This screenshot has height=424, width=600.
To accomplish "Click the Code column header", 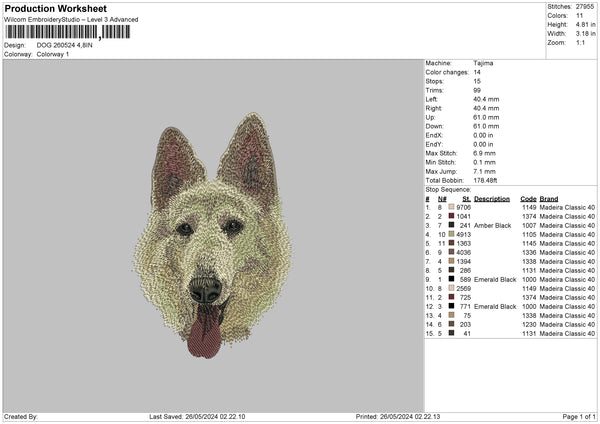I will click(x=528, y=198).
